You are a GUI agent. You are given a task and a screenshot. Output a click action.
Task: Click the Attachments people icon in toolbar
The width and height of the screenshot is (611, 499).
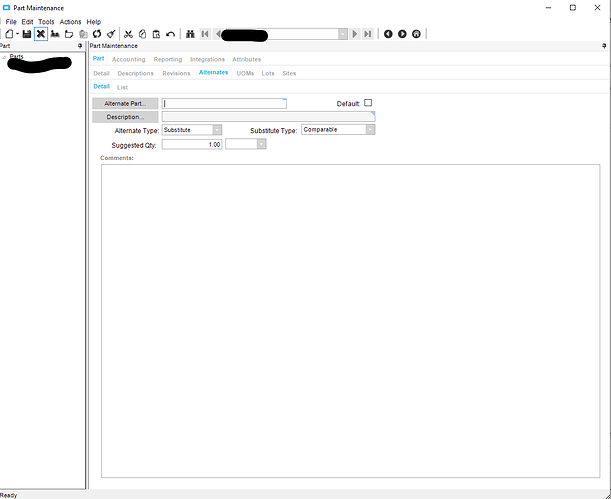55,34
